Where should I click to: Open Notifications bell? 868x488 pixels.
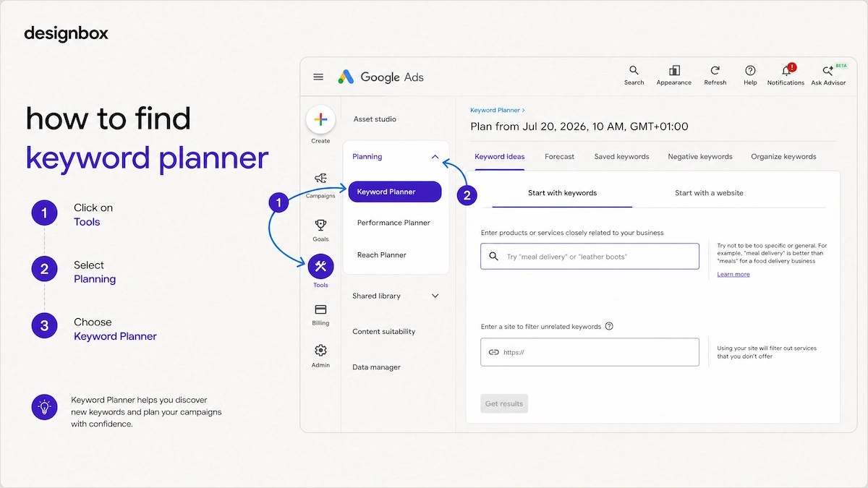point(786,75)
